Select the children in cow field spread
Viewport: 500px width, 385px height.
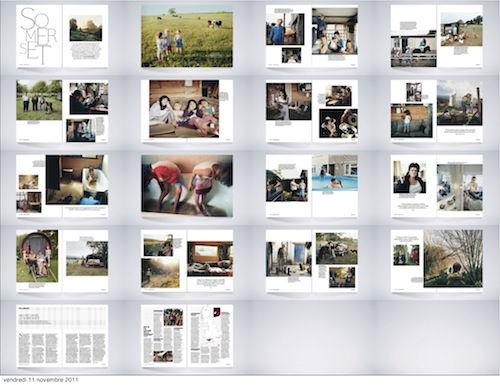[x=187, y=36]
